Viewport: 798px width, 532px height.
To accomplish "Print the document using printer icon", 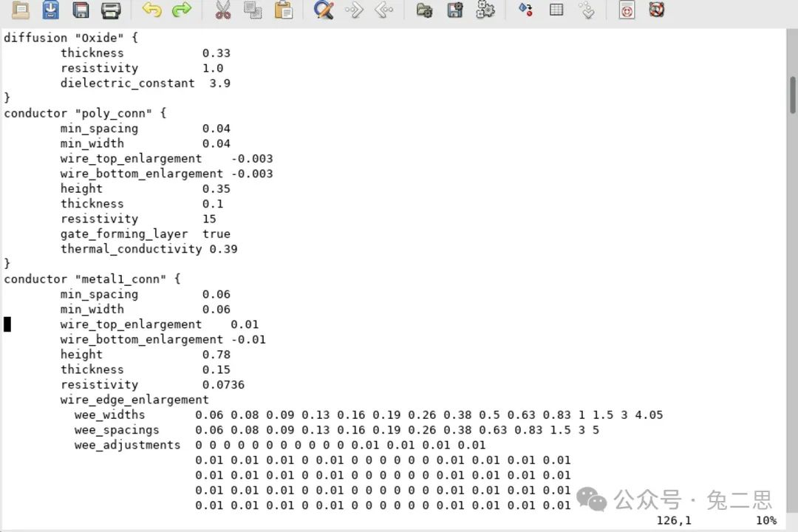I will [x=111, y=10].
